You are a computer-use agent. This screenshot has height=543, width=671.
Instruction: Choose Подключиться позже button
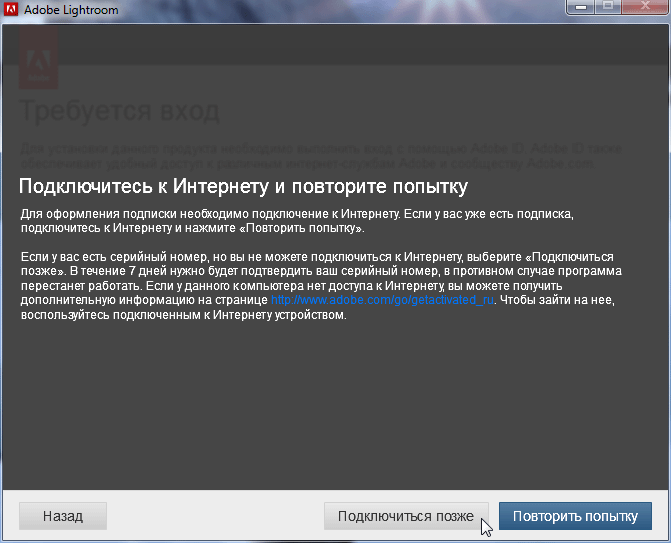406,516
